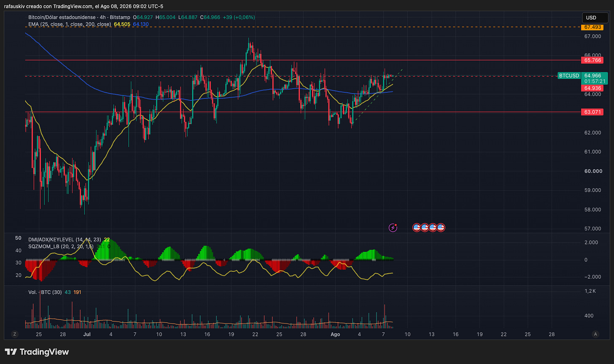Click the Z timezone icon on time axis
This screenshot has height=364, width=614.
pyautogui.click(x=15, y=334)
